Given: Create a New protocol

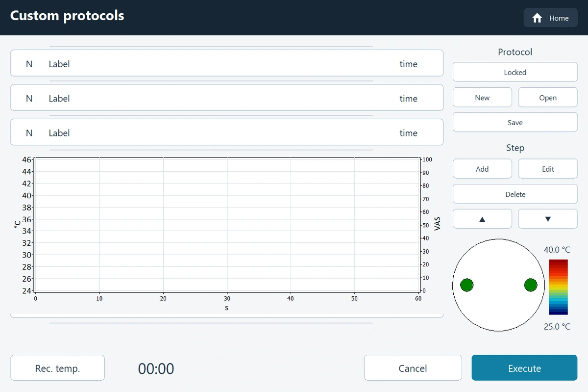Looking at the screenshot, I should point(482,98).
